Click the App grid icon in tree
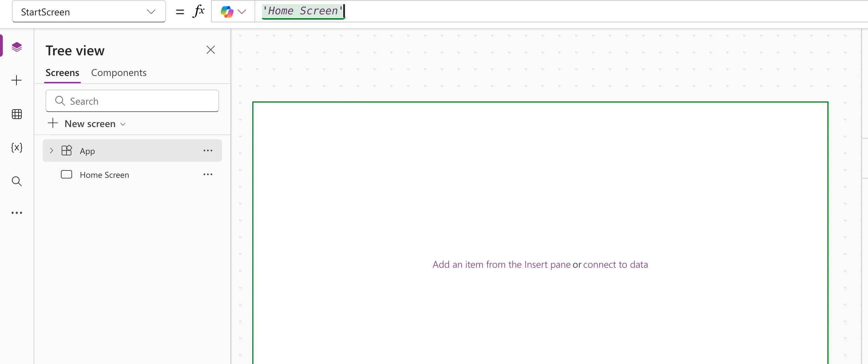Image resolution: width=868 pixels, height=364 pixels. pyautogui.click(x=66, y=150)
